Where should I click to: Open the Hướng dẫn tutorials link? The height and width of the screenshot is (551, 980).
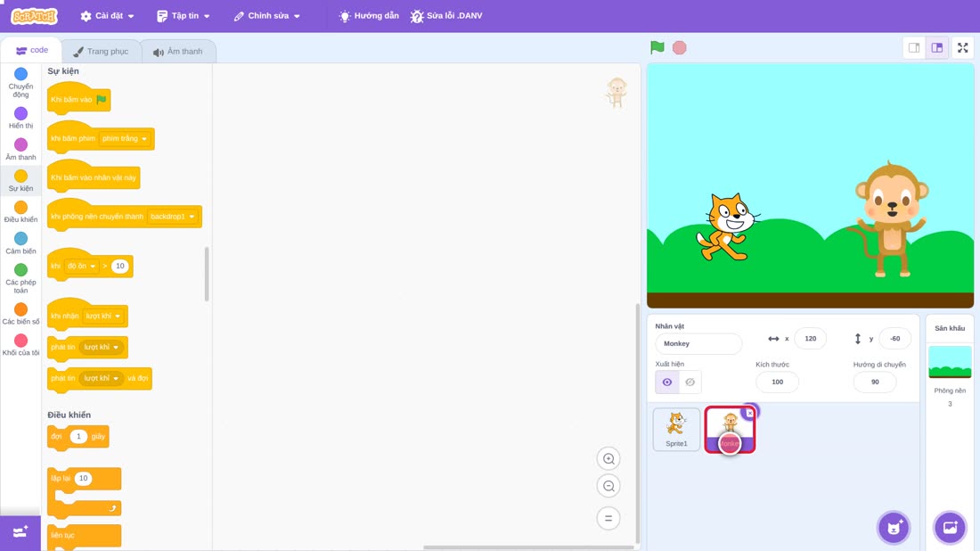369,16
